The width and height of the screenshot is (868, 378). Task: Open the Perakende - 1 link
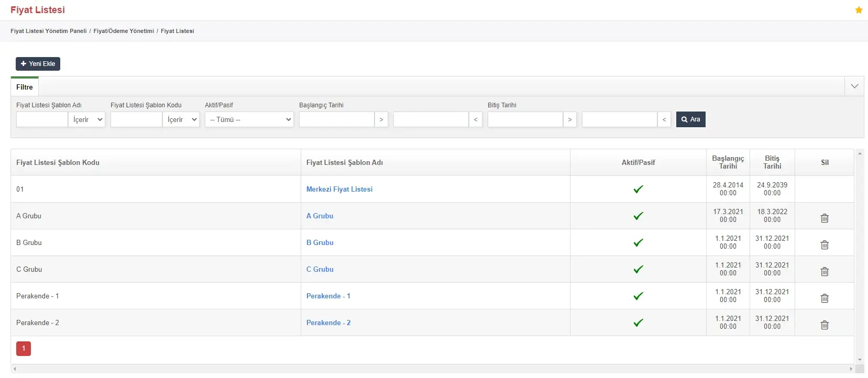(x=328, y=296)
